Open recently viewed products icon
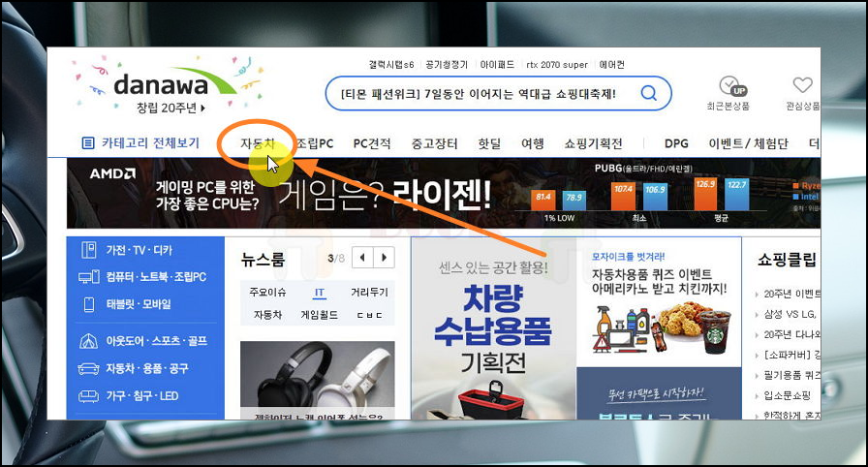The height and width of the screenshot is (467, 868). click(732, 86)
